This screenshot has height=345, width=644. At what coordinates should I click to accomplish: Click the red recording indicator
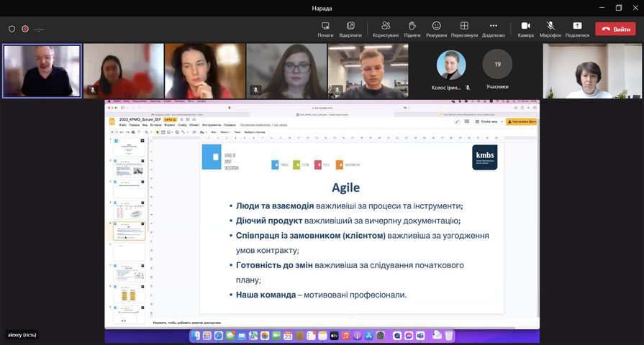[x=25, y=29]
